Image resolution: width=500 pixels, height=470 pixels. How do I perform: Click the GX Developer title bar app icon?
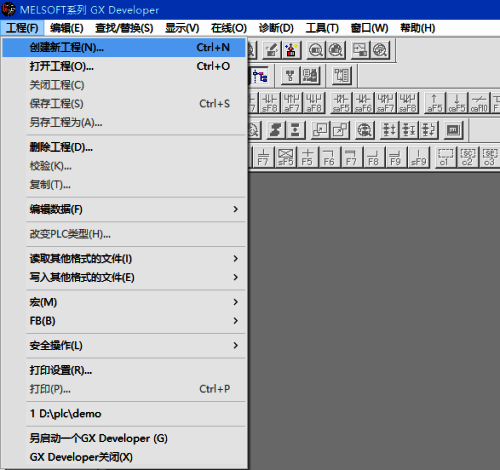9,9
